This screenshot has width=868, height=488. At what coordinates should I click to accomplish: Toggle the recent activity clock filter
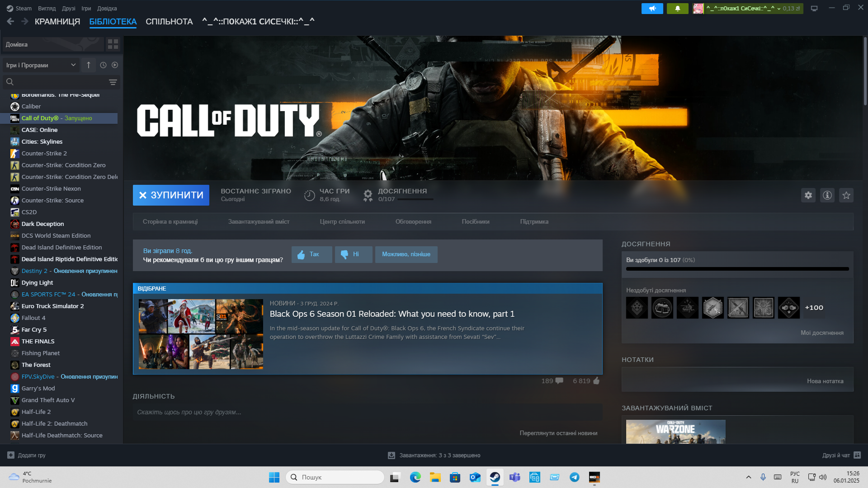click(x=103, y=65)
